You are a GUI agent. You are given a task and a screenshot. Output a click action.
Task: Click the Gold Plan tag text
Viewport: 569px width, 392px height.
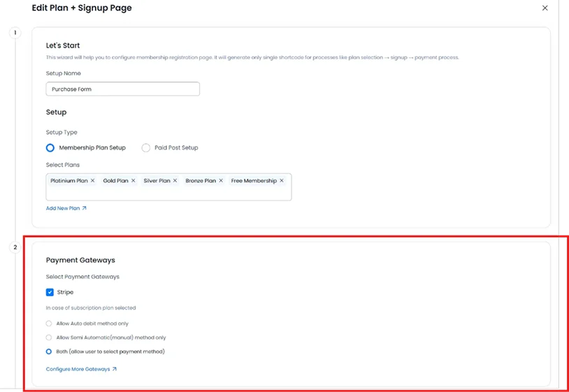coord(116,180)
